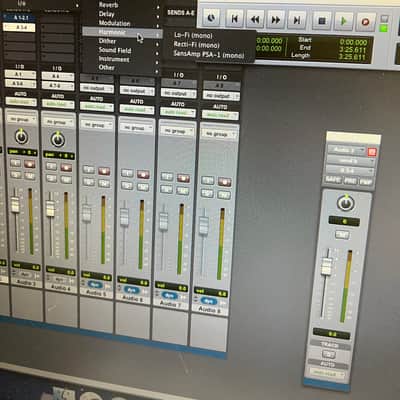The image size is (400, 400).
Task: Toggle Solo on Audio 7 channel
Action: [x=166, y=189]
